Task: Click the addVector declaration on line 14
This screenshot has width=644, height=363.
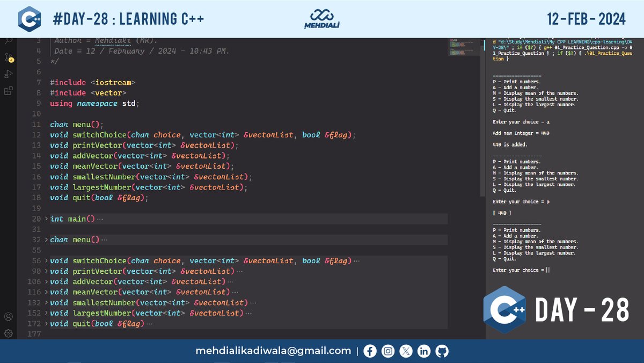Action: click(140, 156)
